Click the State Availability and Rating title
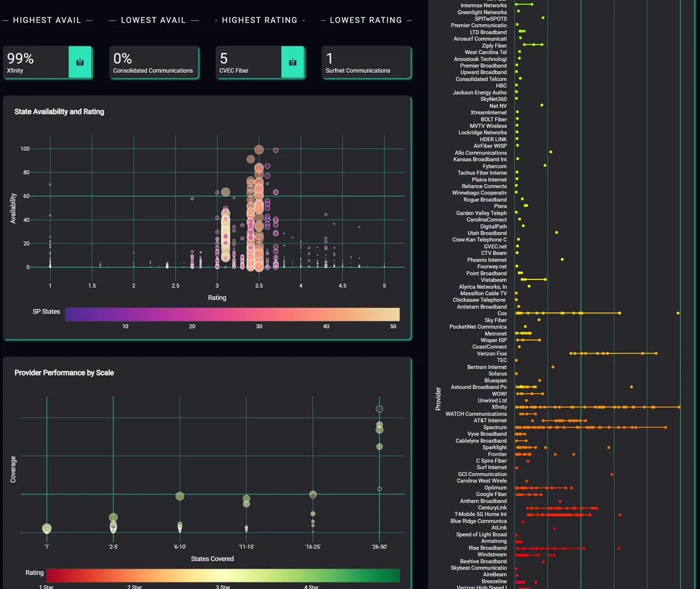Viewport: 700px width, 589px height. [x=60, y=111]
